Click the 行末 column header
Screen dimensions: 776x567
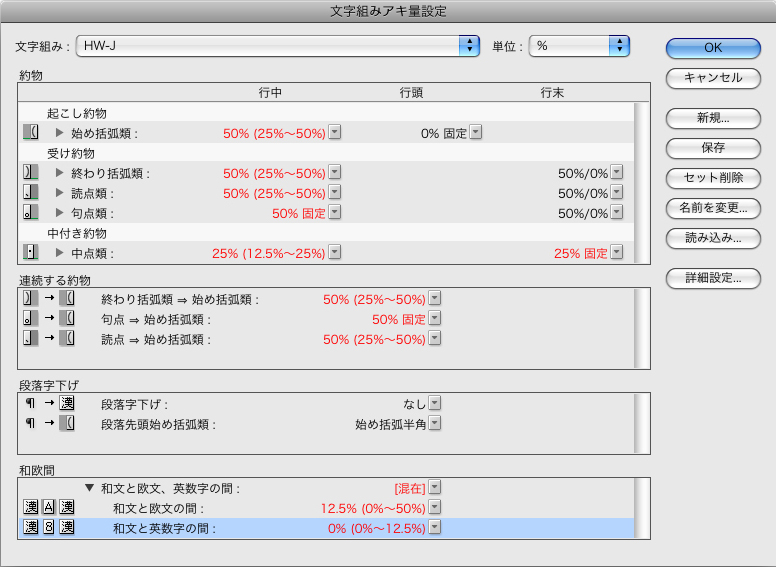[x=552, y=93]
